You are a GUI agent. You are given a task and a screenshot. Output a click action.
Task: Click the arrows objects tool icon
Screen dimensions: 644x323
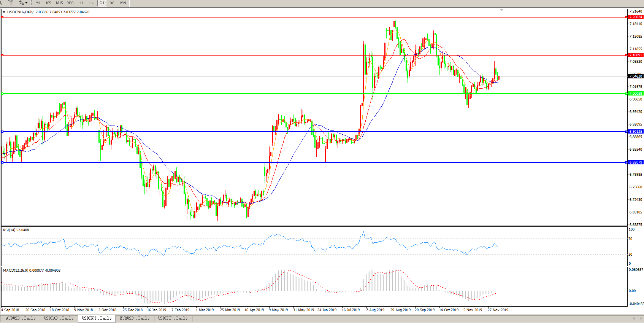pyautogui.click(x=21, y=3)
